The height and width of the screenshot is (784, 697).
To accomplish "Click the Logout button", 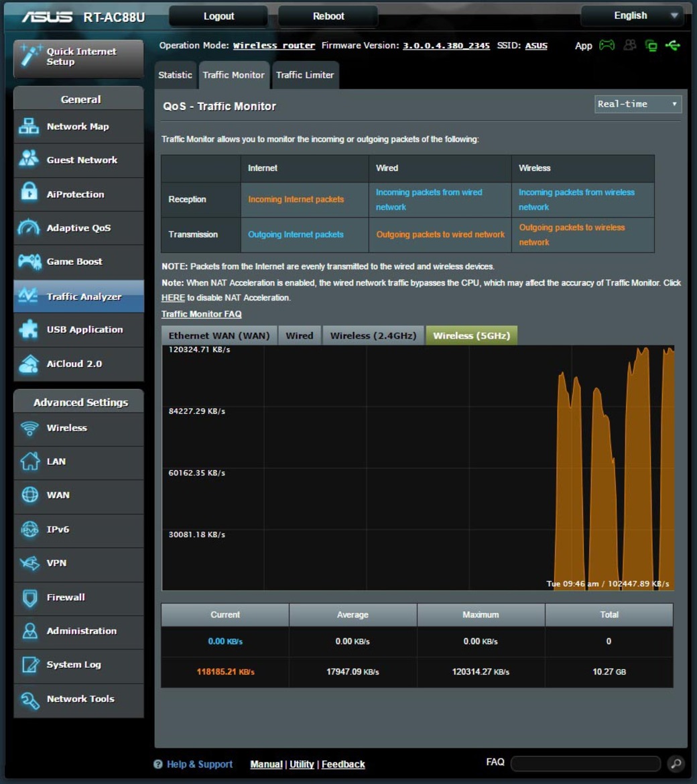I will point(218,16).
